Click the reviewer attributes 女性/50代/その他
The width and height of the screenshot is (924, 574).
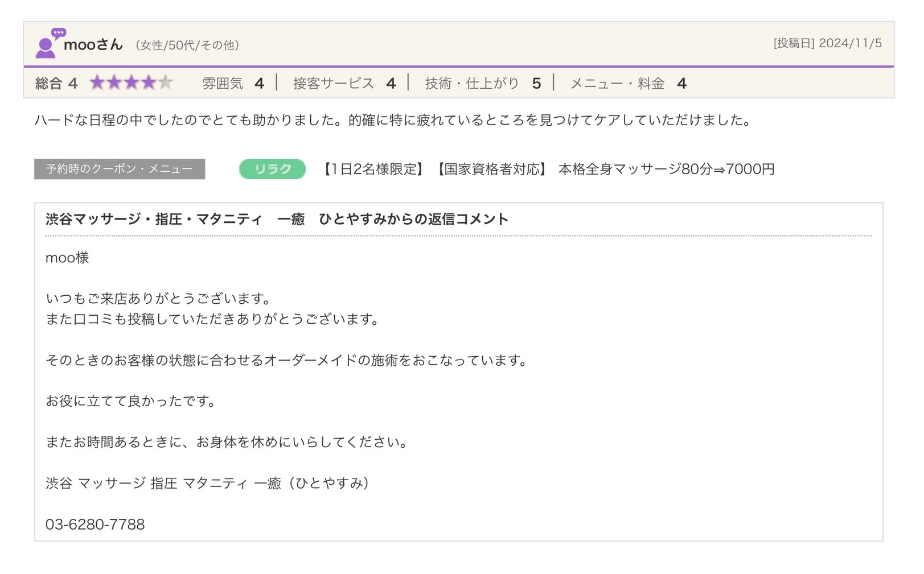click(x=187, y=45)
